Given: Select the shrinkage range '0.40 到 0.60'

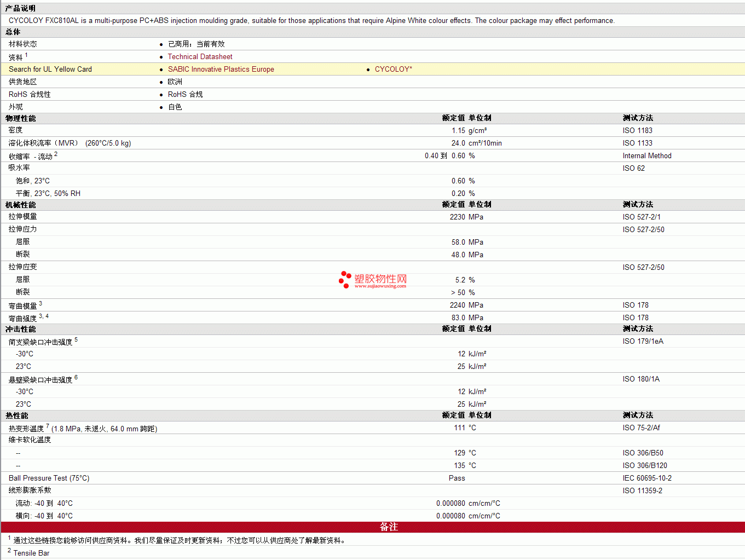Looking at the screenshot, I should tap(445, 156).
